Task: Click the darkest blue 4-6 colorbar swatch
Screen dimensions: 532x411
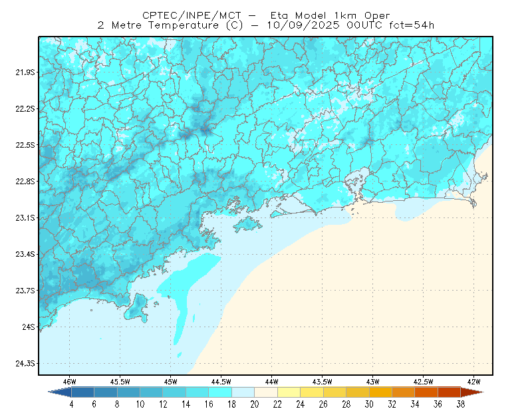Action: pyautogui.click(x=82, y=392)
